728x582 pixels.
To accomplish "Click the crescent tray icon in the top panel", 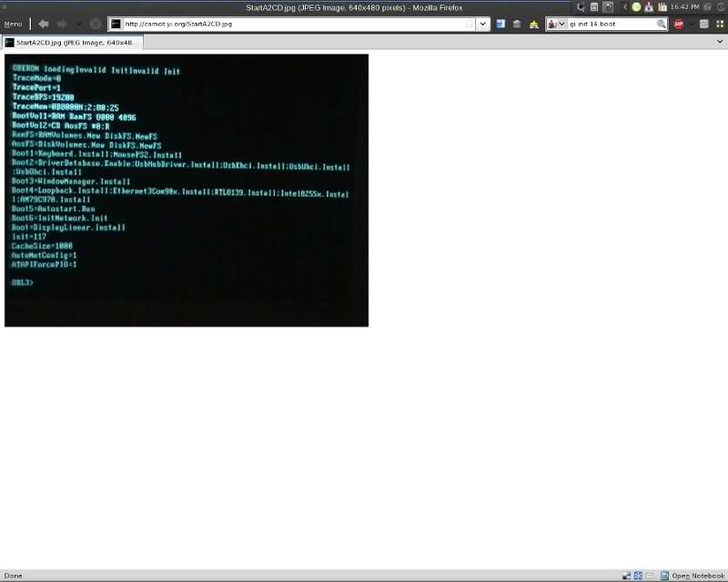I will tap(581, 7).
